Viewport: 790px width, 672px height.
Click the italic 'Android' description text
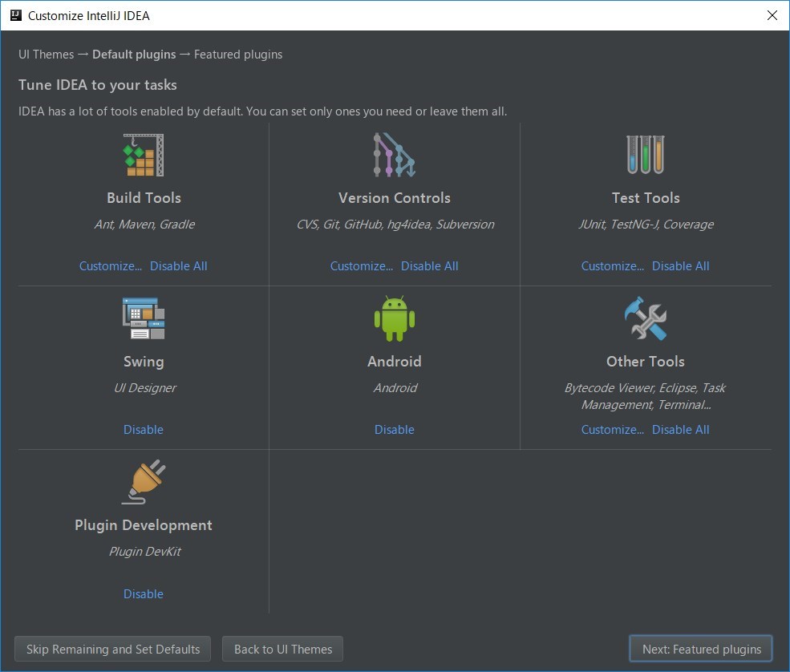click(x=395, y=388)
